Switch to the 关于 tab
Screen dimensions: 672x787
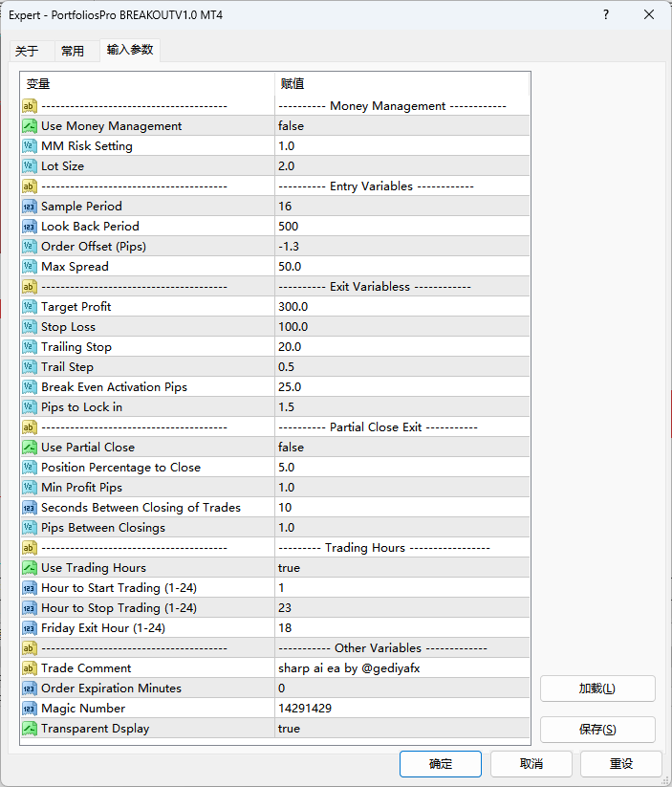(x=27, y=51)
